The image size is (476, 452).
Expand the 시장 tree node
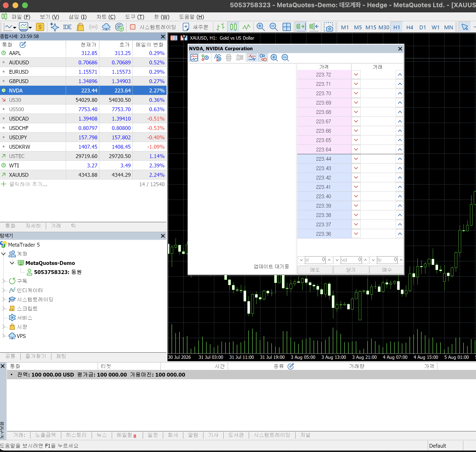[3, 327]
